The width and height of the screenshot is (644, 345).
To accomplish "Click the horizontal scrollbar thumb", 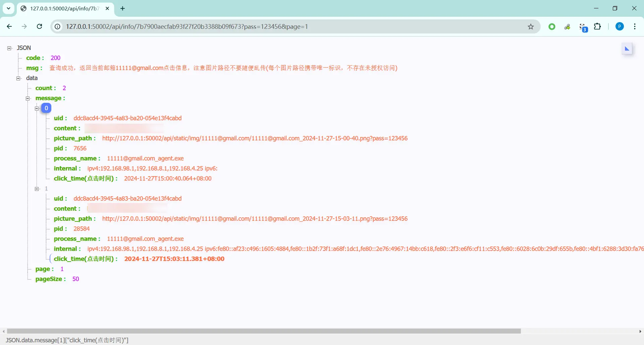I will click(264, 331).
